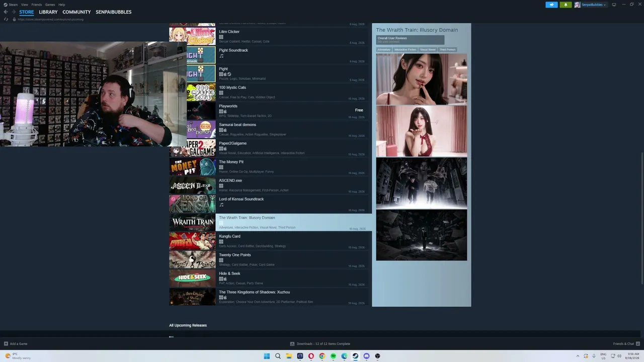View second Wraith Train preview screenshot
Screen dimensions: 644x362
(x=422, y=131)
